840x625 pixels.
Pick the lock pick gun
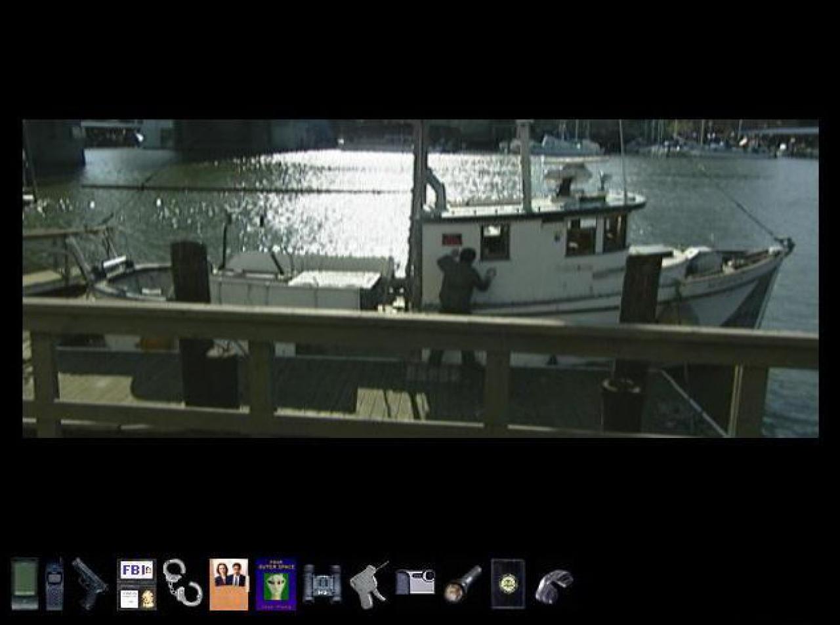pos(369,584)
